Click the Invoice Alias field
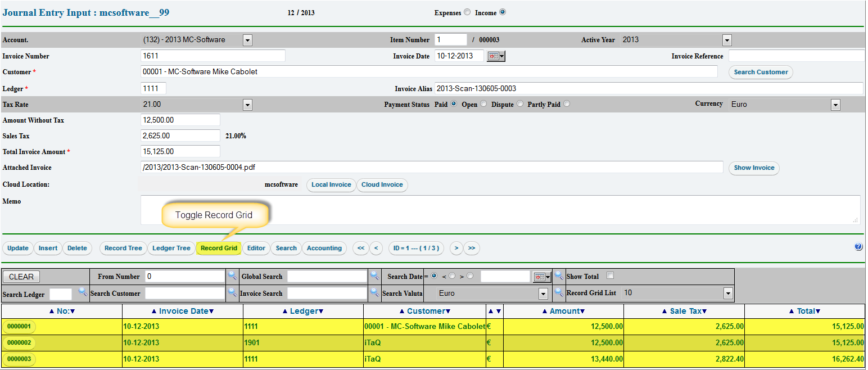The image size is (868, 370). [x=649, y=88]
